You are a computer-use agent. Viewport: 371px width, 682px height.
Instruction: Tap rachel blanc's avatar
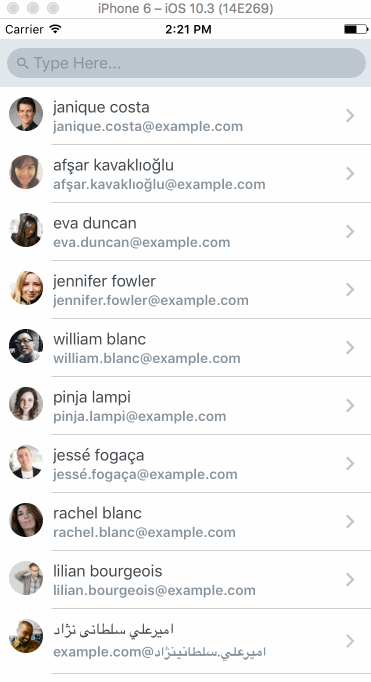point(26,520)
